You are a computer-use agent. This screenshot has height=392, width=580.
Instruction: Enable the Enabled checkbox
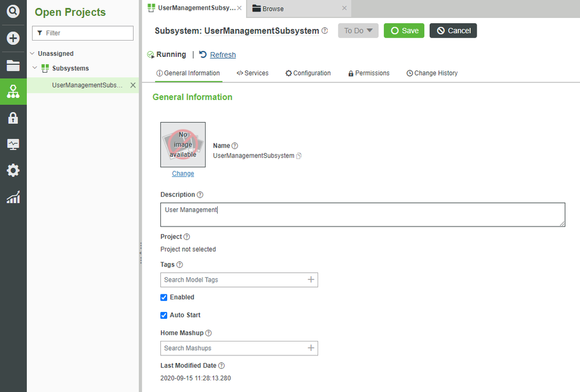pos(164,297)
